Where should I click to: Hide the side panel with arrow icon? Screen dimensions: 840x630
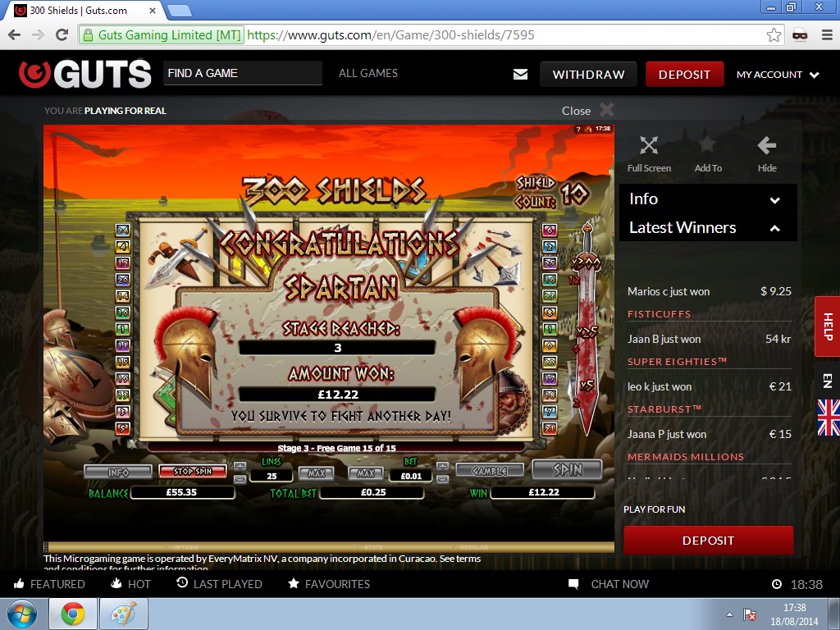click(766, 146)
